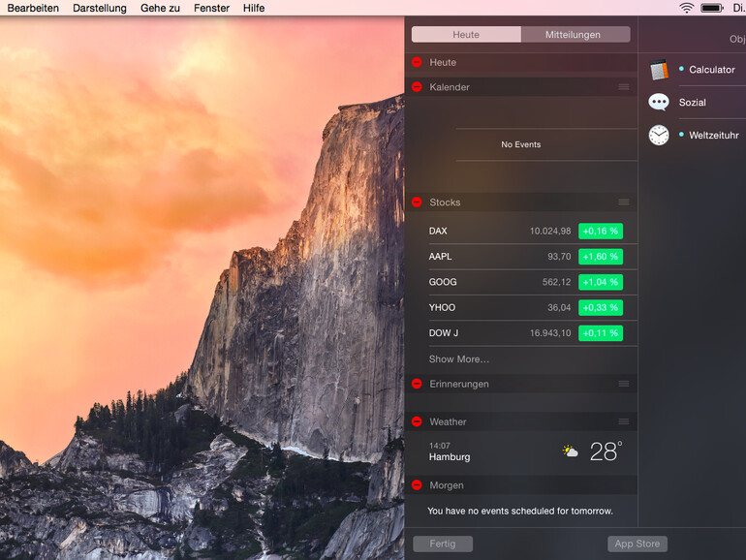
Task: Open the App Store button
Action: tap(637, 544)
